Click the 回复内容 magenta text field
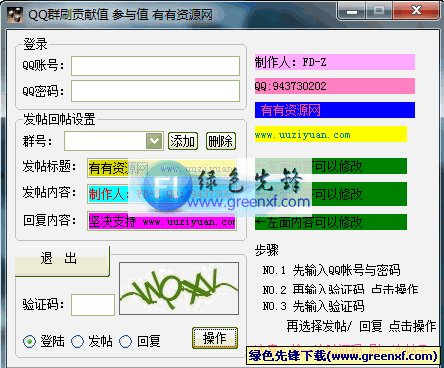This screenshot has height=368, width=444. 162,221
